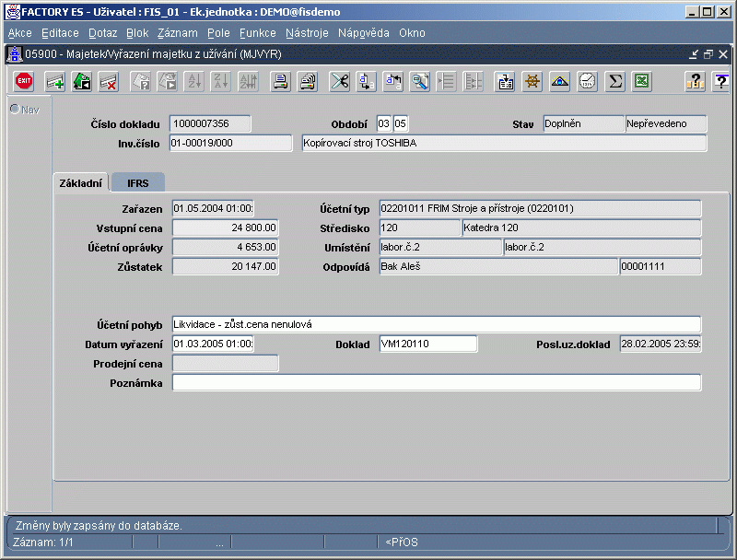Click the single-level list indent icon

447,81
